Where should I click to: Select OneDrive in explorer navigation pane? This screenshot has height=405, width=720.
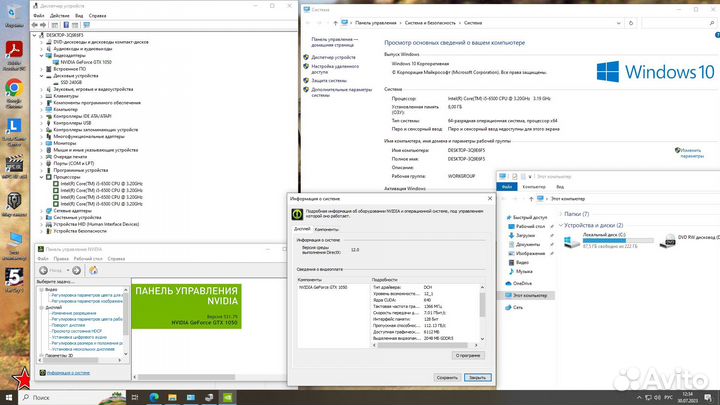(x=522, y=283)
